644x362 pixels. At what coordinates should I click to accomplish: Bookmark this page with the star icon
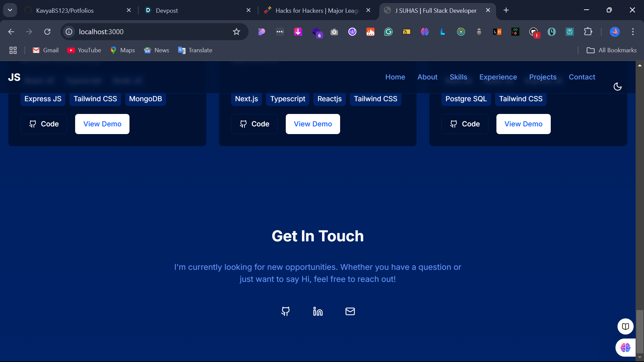[236, 32]
